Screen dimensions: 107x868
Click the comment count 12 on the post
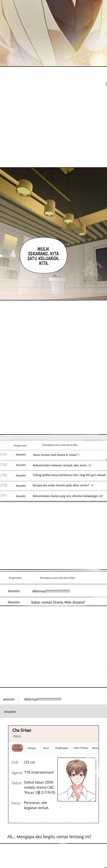click(x=90, y=465)
